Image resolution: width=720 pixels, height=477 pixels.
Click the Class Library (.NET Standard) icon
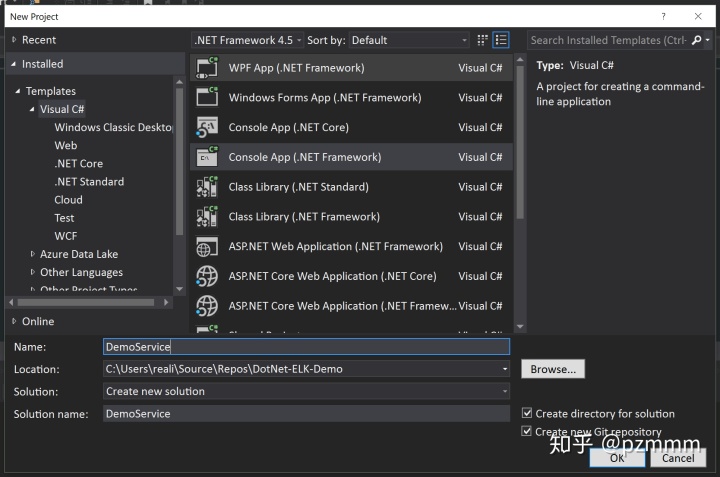tap(207, 187)
